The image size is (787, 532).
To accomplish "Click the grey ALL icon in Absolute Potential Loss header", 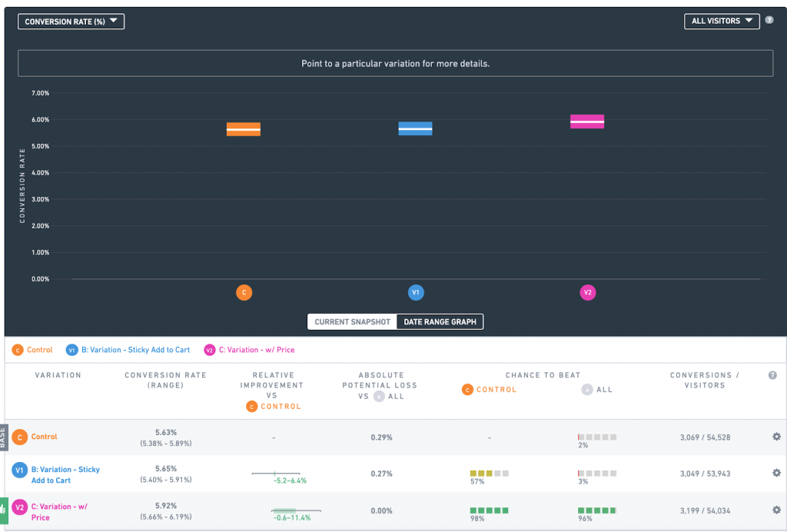I will [x=379, y=397].
